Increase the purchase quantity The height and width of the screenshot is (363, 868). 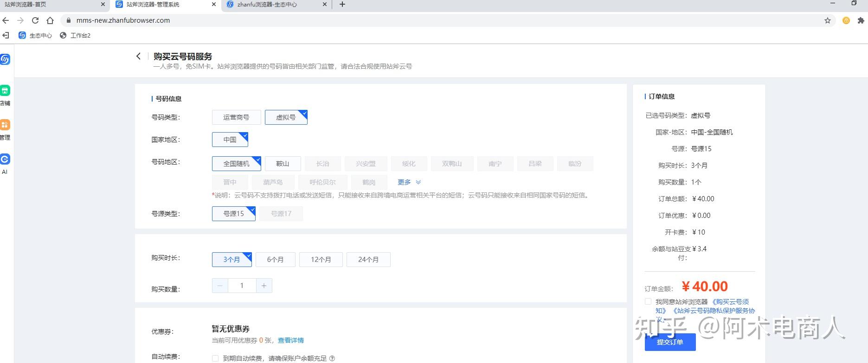264,286
